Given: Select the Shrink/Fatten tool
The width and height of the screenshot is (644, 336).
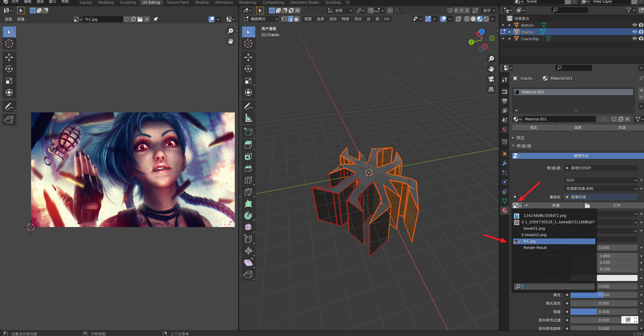Looking at the screenshot, I should click(x=248, y=251).
